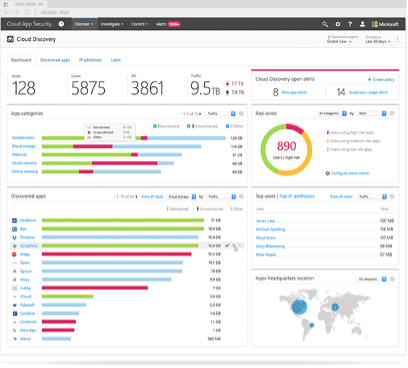408x368 pixels.
Task: Open Traffic dropdown in Discovered apps panel
Action: tap(221, 197)
